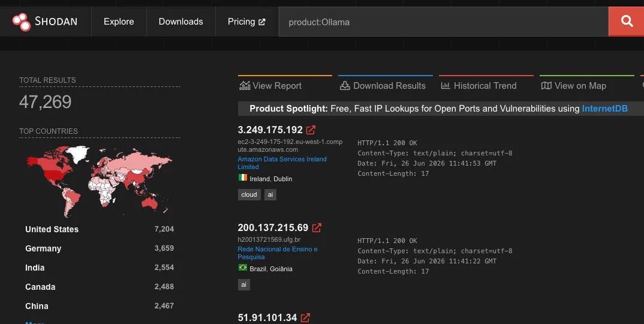This screenshot has height=324, width=644.
Task: Filter by Canada
Action: pos(40,287)
